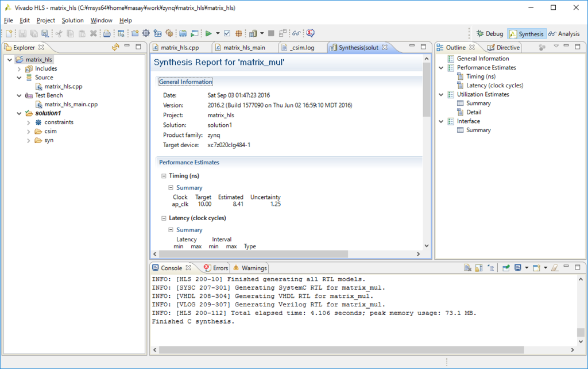
Task: Select the Synthesis perspective button
Action: click(x=527, y=34)
